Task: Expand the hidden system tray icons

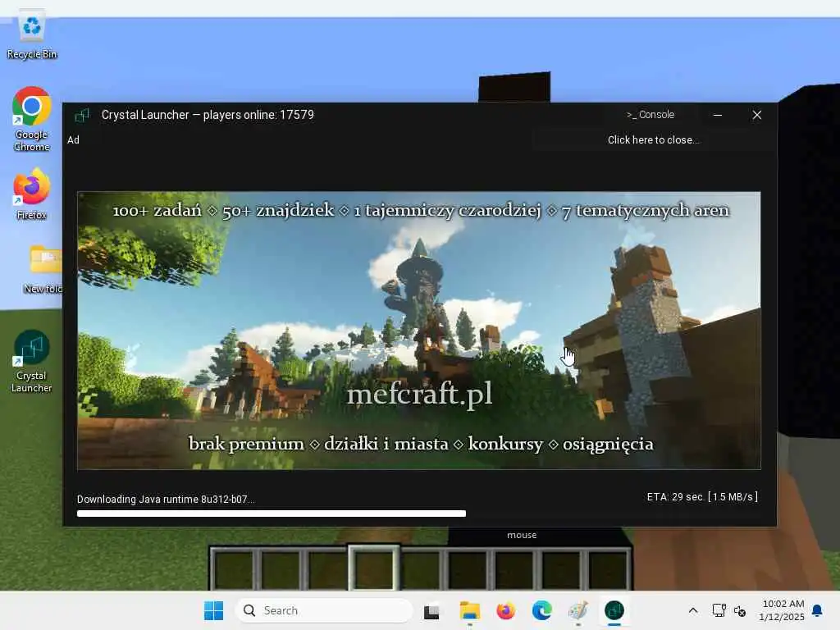Action: (x=692, y=610)
